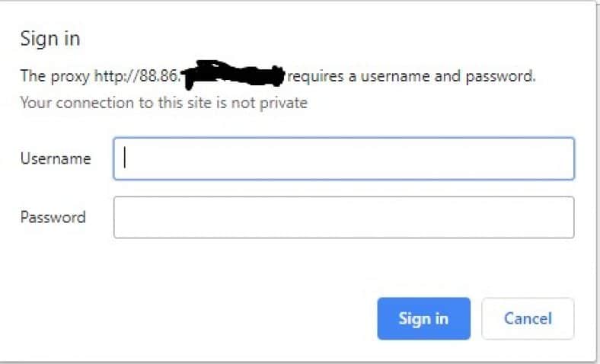The height and width of the screenshot is (364, 600).
Task: Focus the Password input field
Action: [343, 217]
